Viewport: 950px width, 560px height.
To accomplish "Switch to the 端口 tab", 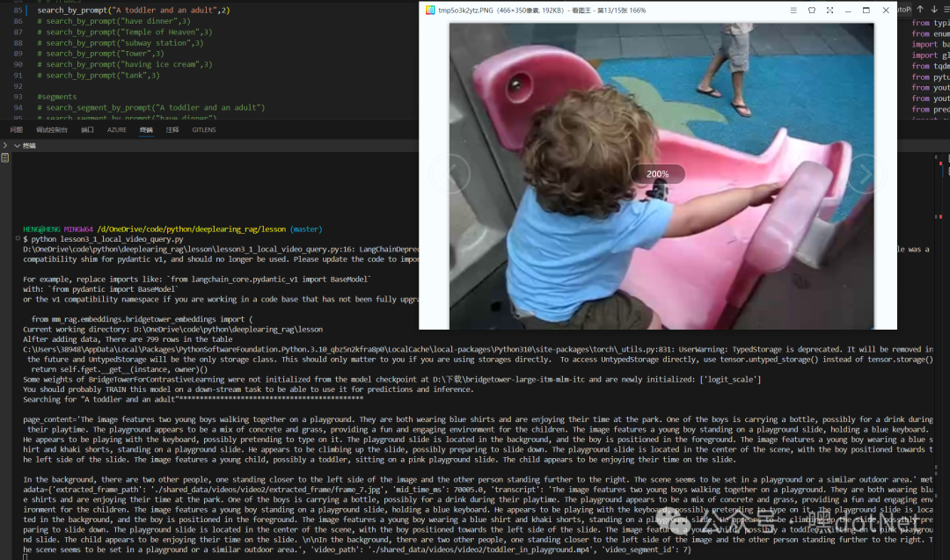I will click(x=87, y=129).
